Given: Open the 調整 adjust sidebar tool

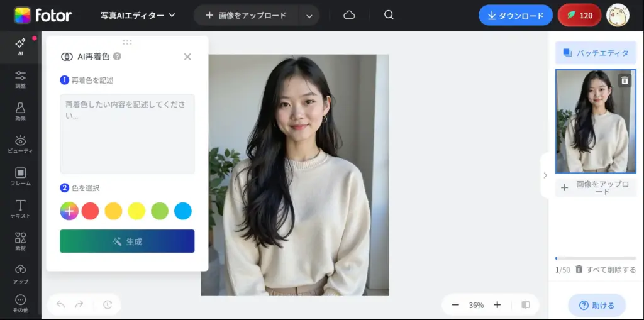Looking at the screenshot, I should (20, 80).
